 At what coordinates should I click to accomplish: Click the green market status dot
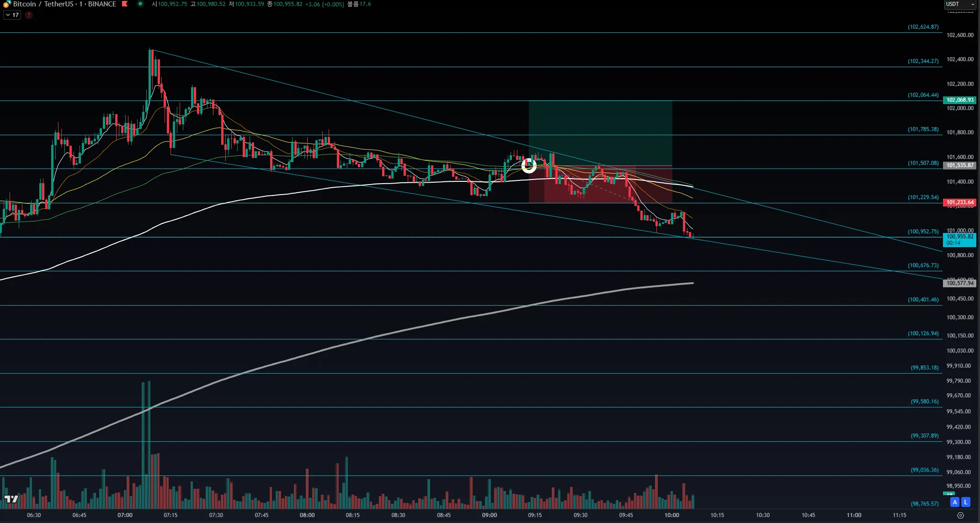[140, 4]
